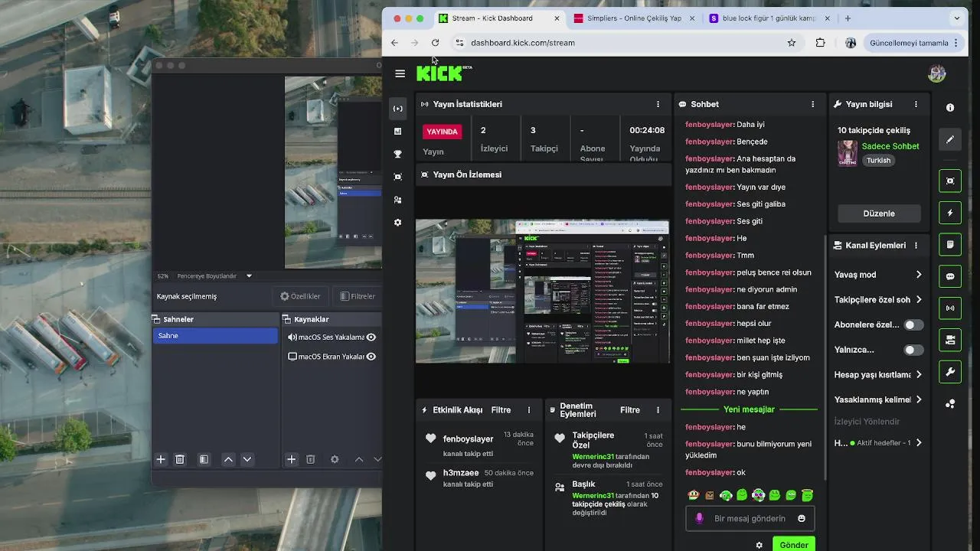
Task: Click the stream preview thumbnail
Action: (543, 291)
